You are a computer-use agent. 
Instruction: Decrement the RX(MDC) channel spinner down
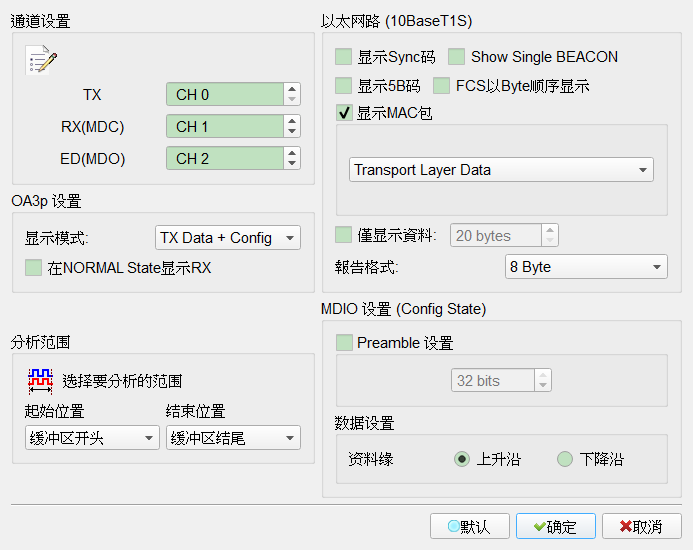click(292, 132)
